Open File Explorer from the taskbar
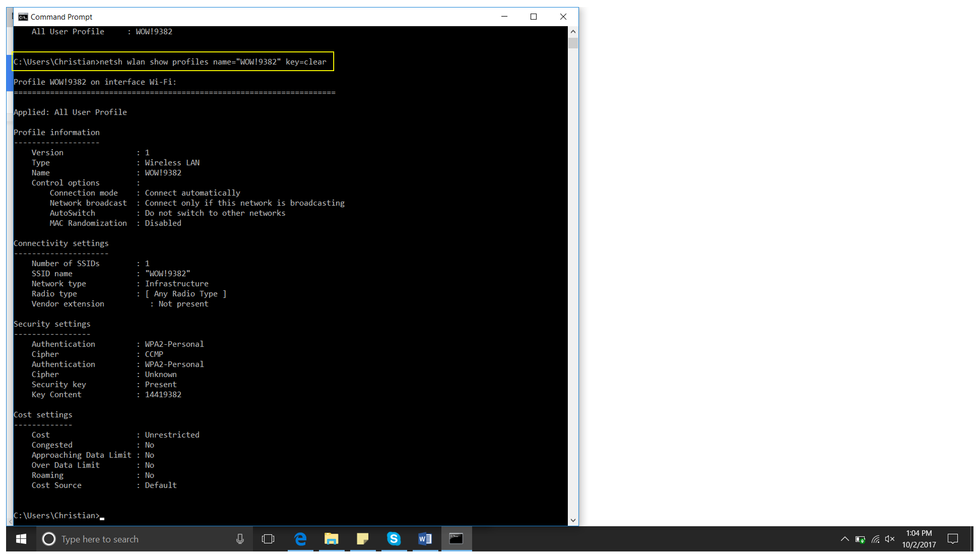 click(332, 539)
